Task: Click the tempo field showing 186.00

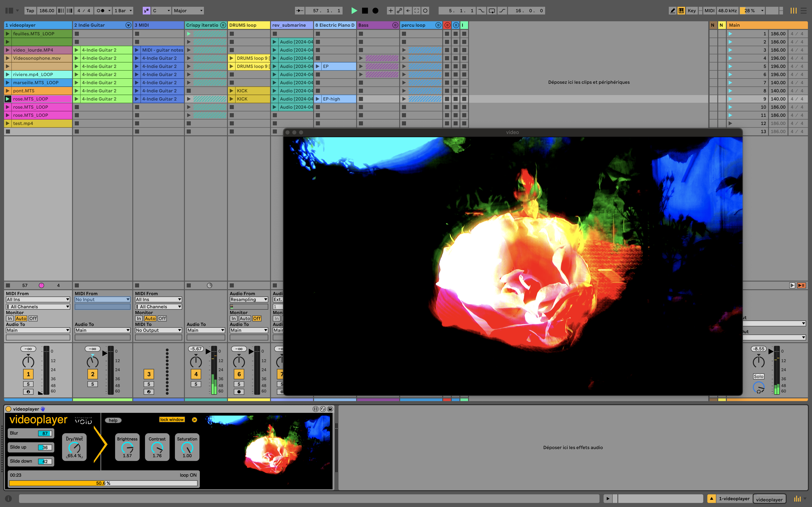Action: [x=47, y=11]
